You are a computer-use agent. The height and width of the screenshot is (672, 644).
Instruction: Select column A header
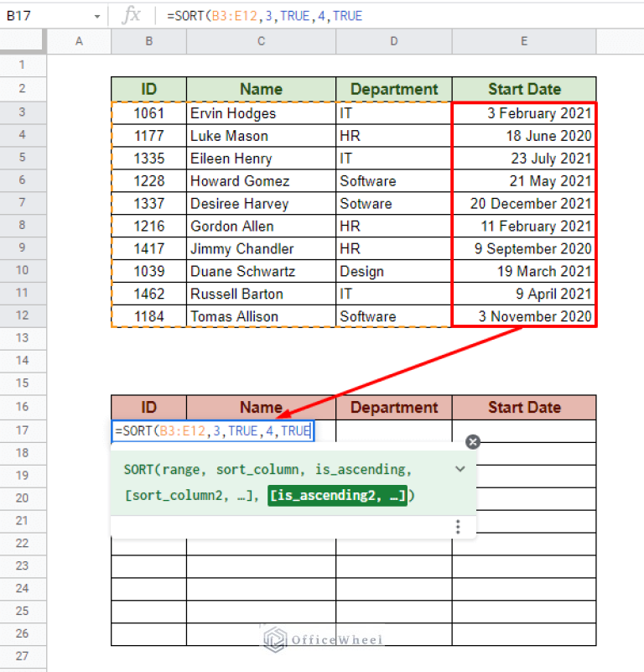point(79,41)
